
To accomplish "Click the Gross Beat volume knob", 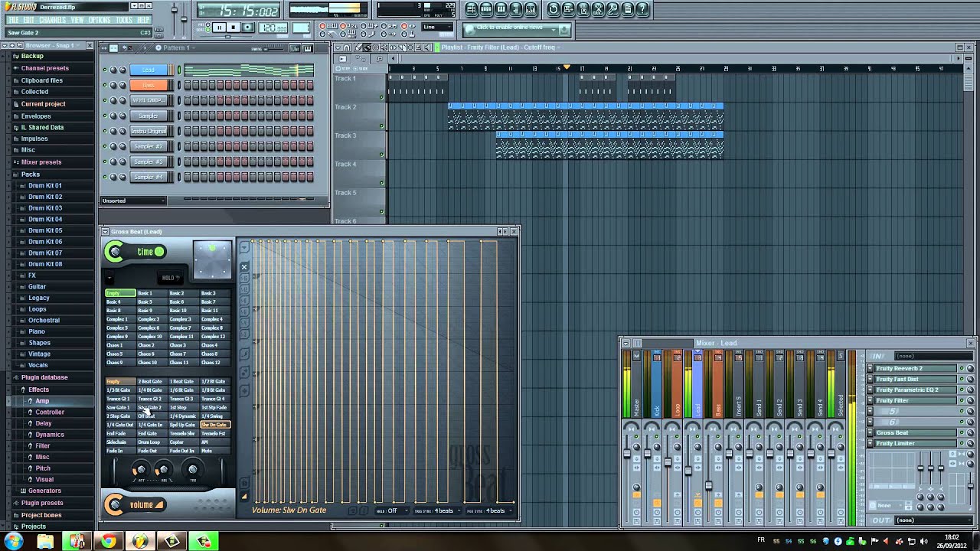I will coord(115,504).
